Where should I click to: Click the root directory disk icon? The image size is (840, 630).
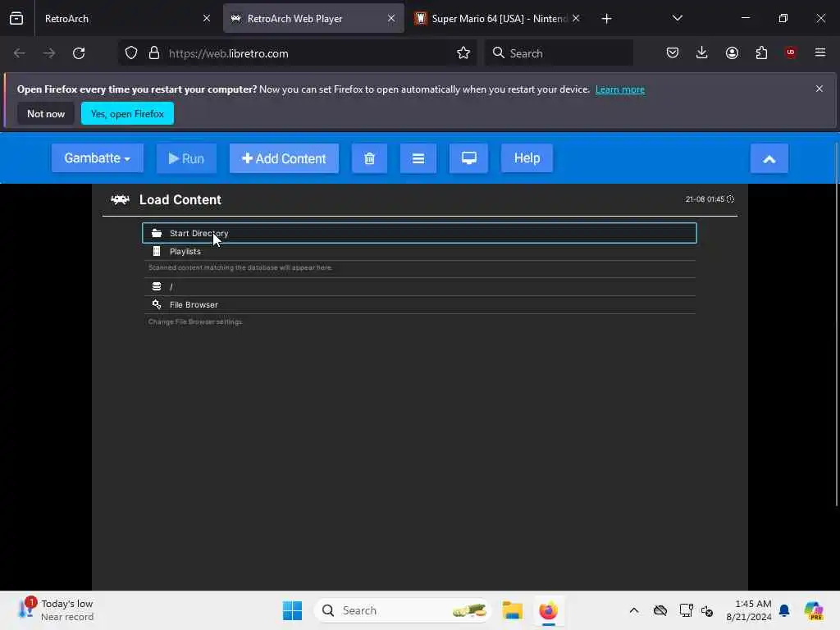(x=157, y=286)
